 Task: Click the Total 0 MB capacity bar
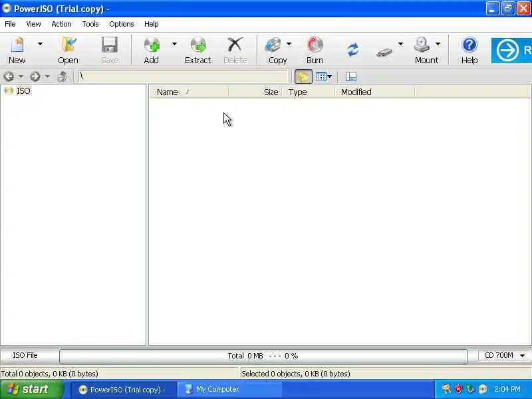pyautogui.click(x=263, y=356)
